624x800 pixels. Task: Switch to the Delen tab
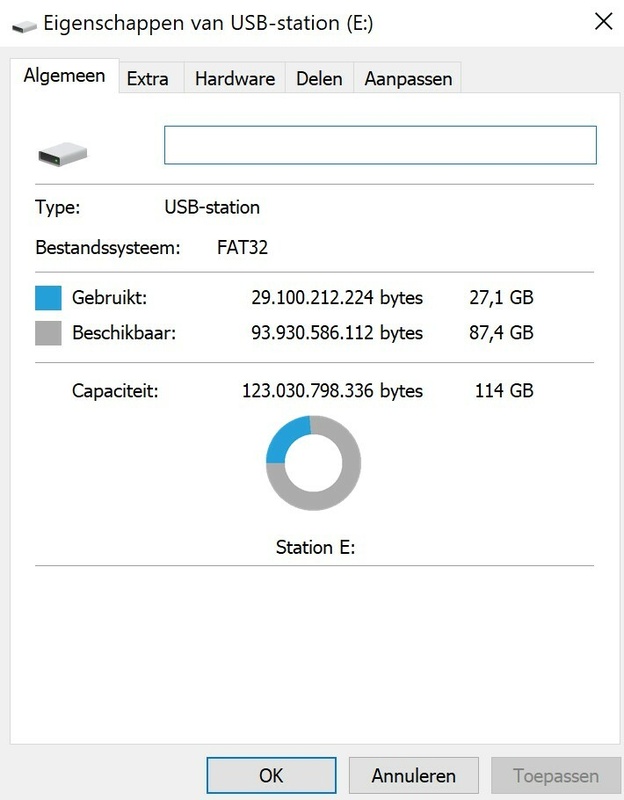[x=319, y=78]
